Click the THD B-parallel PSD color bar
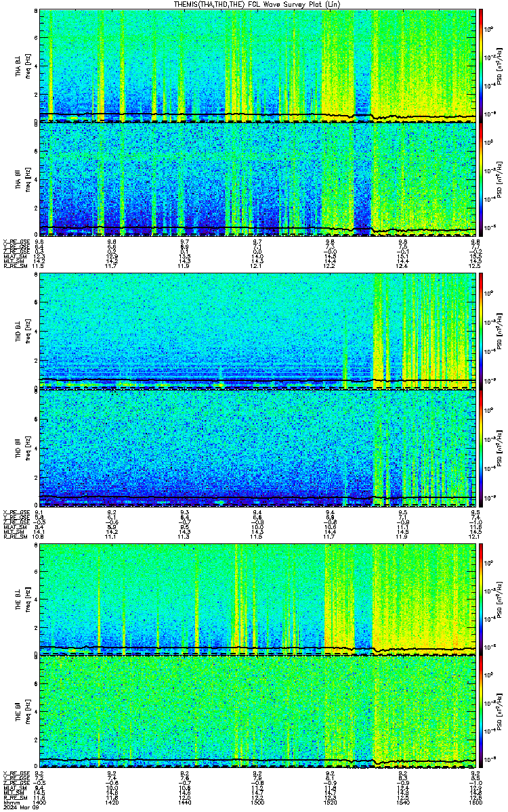 tap(482, 448)
